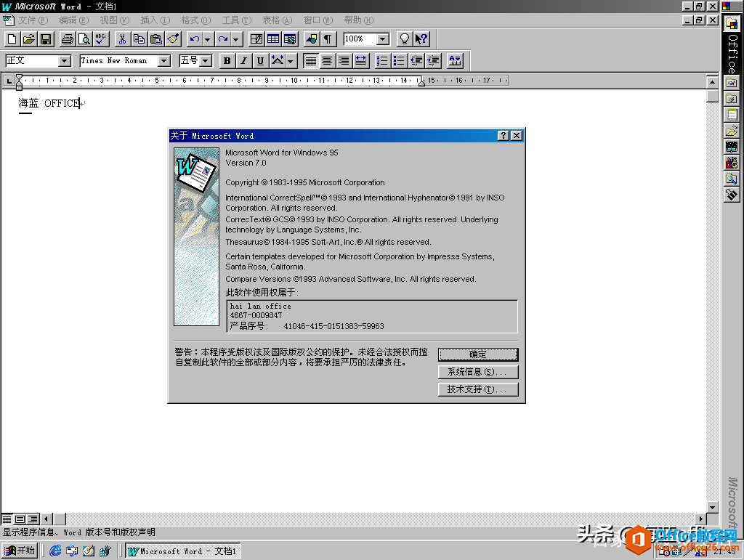The image size is (744, 560).
Task: Open the 五号 font size dropdown
Action: coord(206,61)
